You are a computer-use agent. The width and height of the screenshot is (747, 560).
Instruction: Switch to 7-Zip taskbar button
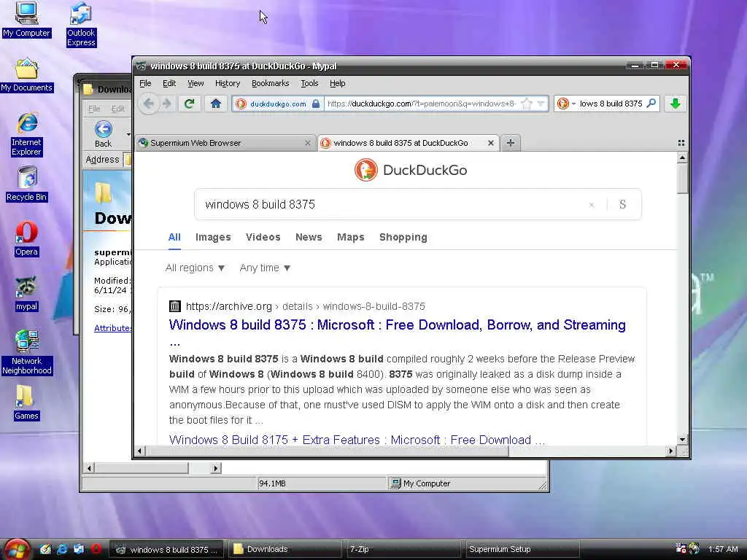(x=403, y=550)
